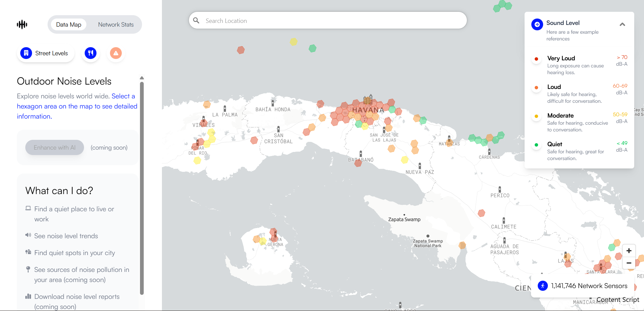Viewport: 644px width, 311px height.
Task: Click the soundwave logo icon
Action: pyautogui.click(x=22, y=24)
